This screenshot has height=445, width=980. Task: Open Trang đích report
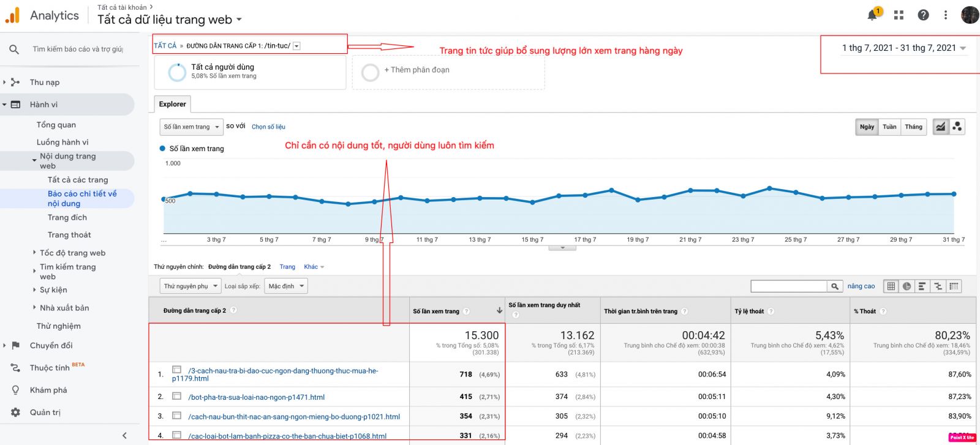coord(67,217)
